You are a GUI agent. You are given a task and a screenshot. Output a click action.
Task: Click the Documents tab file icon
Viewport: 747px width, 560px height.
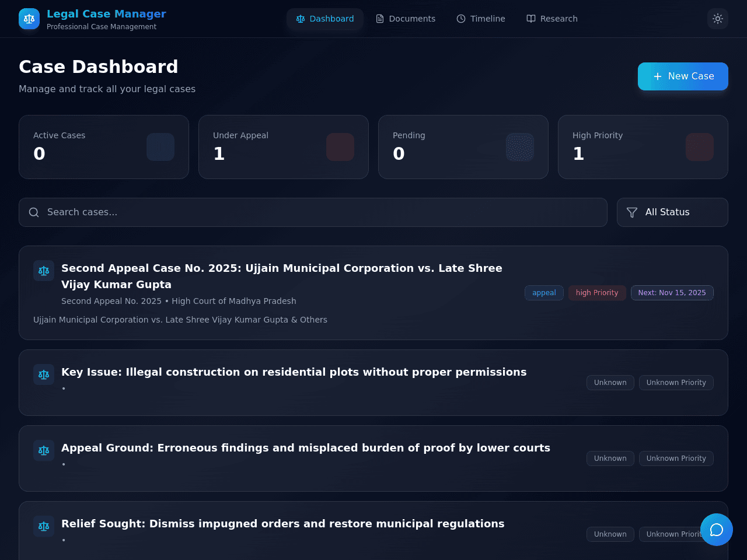(380, 19)
